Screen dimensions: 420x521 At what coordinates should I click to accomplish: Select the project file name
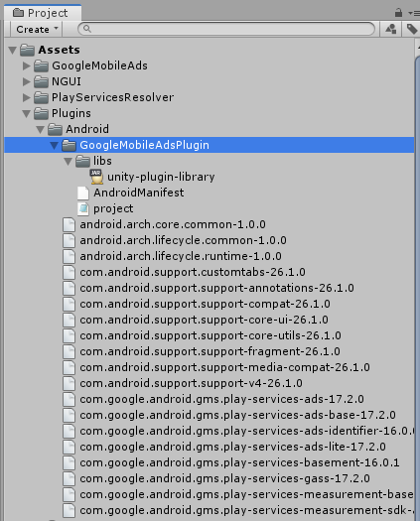113,208
